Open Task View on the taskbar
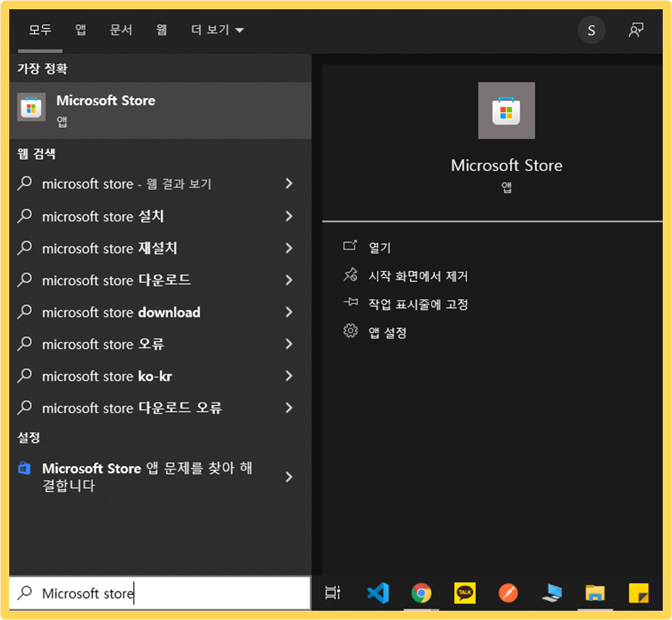This screenshot has height=620, width=672. (332, 593)
